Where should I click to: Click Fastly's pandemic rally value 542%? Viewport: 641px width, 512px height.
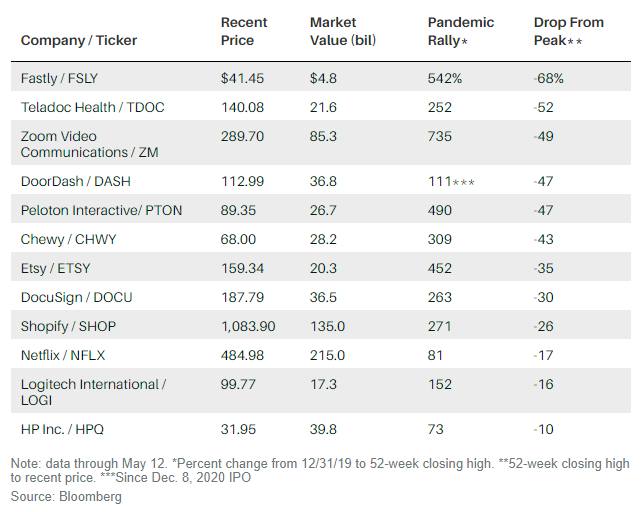click(443, 77)
